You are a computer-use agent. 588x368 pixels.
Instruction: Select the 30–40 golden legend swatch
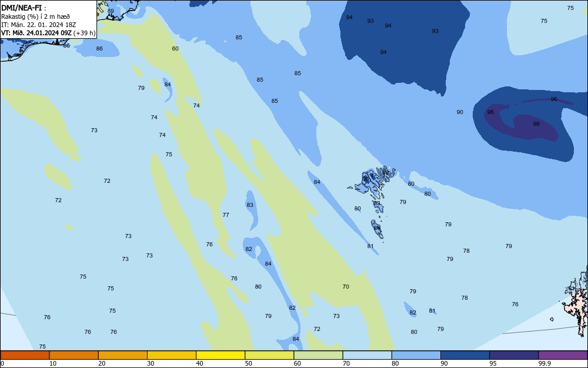[172, 355]
